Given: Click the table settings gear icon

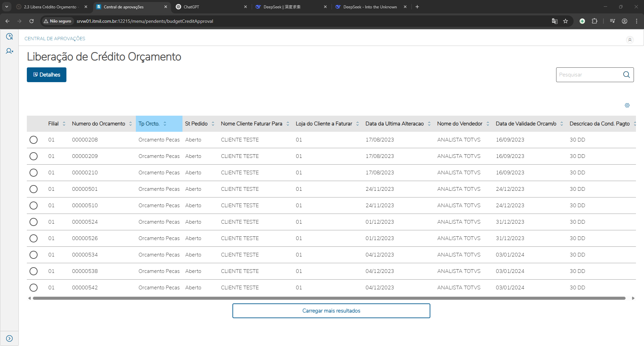Looking at the screenshot, I should (627, 105).
